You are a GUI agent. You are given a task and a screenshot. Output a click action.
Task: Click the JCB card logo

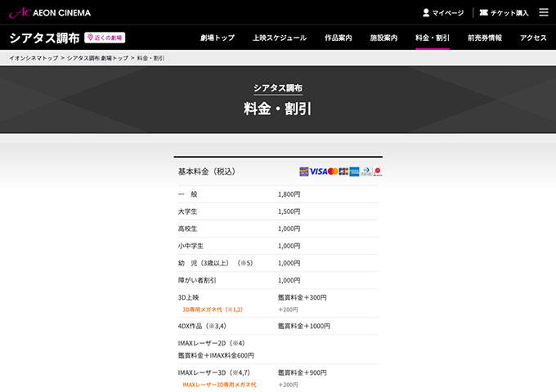click(x=343, y=171)
